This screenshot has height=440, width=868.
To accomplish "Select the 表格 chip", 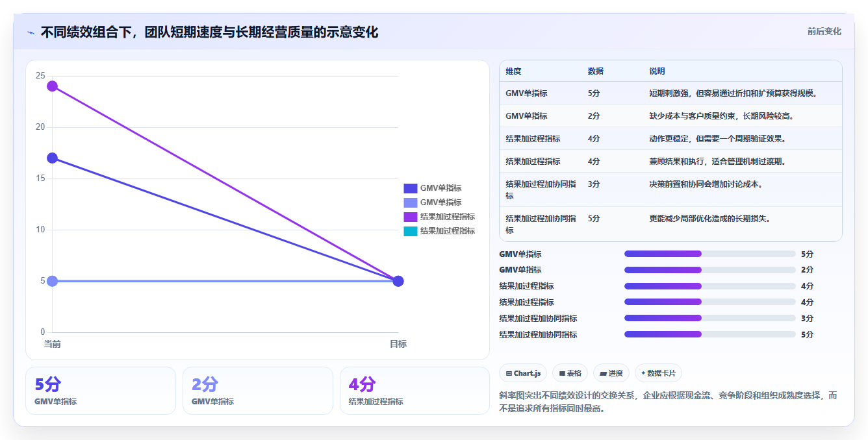I will click(570, 373).
